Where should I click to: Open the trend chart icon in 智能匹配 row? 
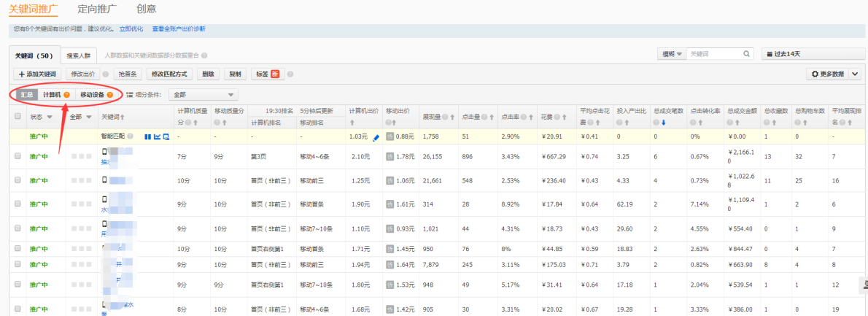[x=157, y=136]
